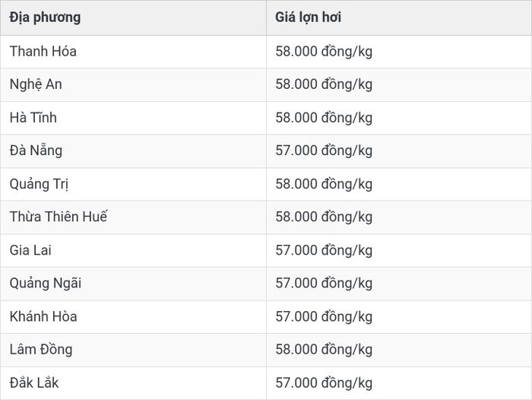Select the Quảng Trị cell
Screen dimensions: 532x400
pos(133,184)
